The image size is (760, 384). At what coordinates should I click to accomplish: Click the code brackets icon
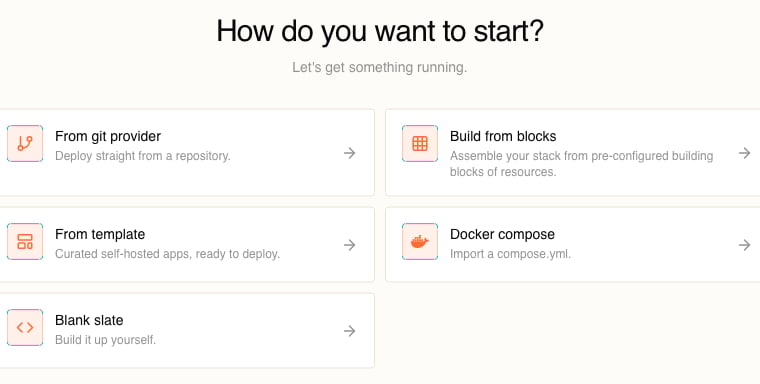click(x=25, y=327)
